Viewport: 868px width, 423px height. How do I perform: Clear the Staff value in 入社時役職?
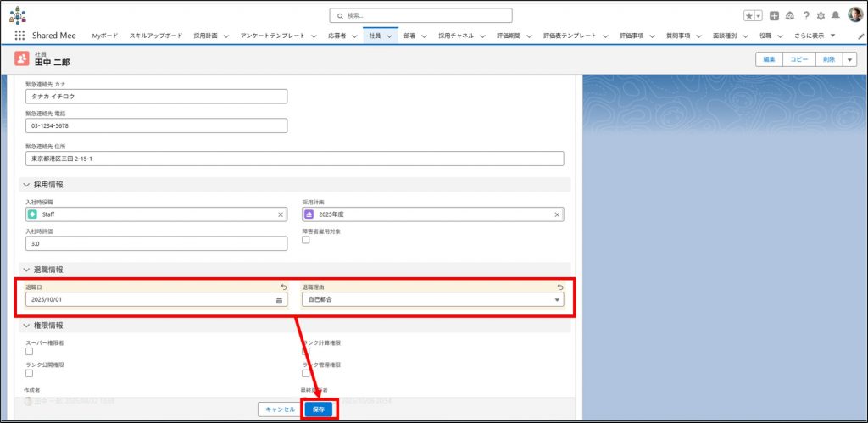(x=281, y=214)
